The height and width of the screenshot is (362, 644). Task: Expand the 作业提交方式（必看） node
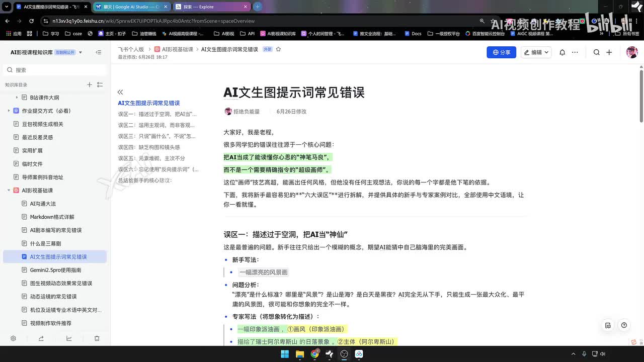(x=9, y=111)
